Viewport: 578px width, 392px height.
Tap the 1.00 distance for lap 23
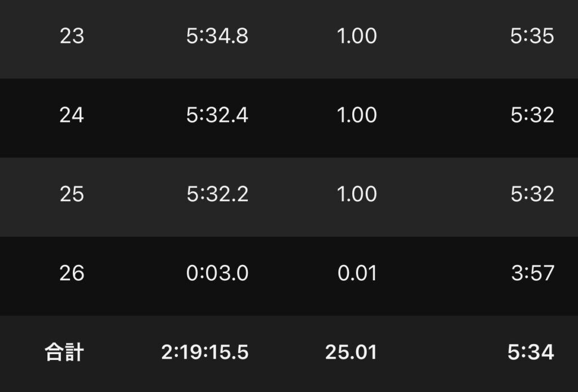click(356, 37)
